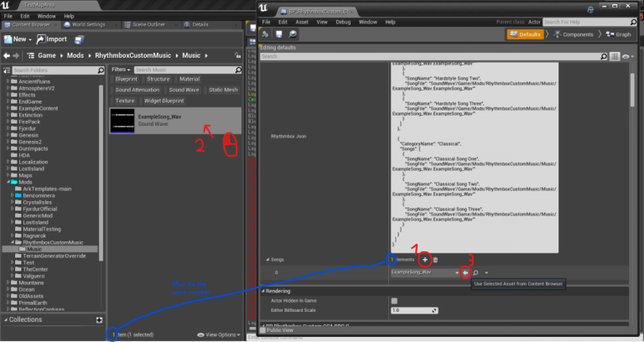
Task: Open Songs element 0 options arrow
Action: point(486,272)
